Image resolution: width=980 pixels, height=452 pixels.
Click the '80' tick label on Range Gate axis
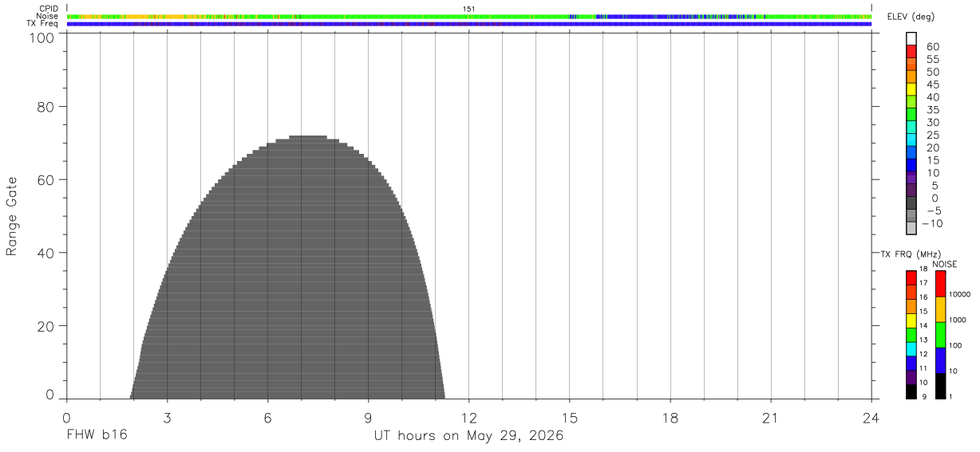tap(46, 107)
